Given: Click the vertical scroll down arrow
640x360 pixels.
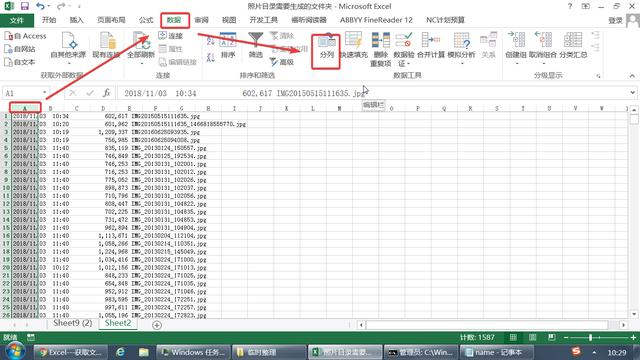Looking at the screenshot, I should click(634, 314).
